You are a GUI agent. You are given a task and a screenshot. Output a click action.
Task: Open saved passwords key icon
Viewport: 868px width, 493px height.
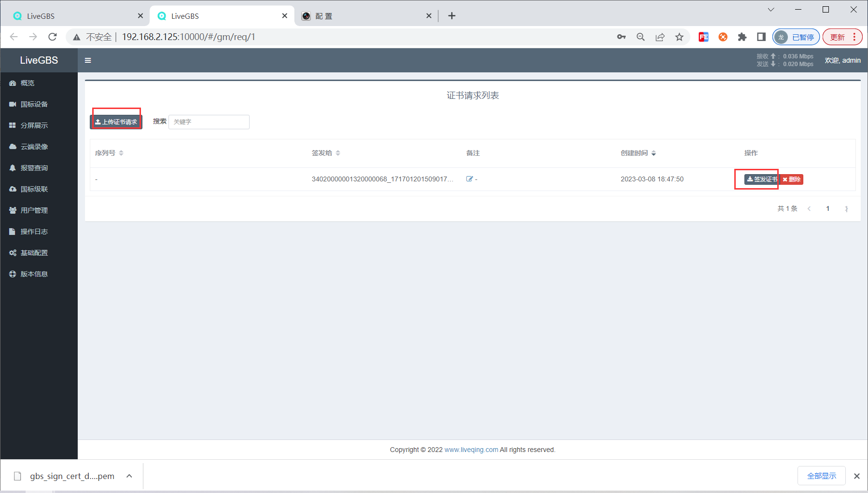(x=621, y=37)
